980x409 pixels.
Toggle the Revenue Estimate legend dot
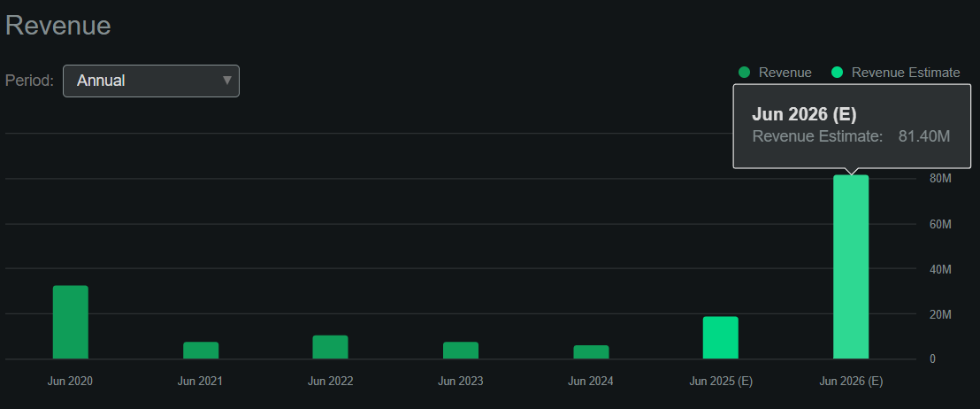pyautogui.click(x=837, y=73)
